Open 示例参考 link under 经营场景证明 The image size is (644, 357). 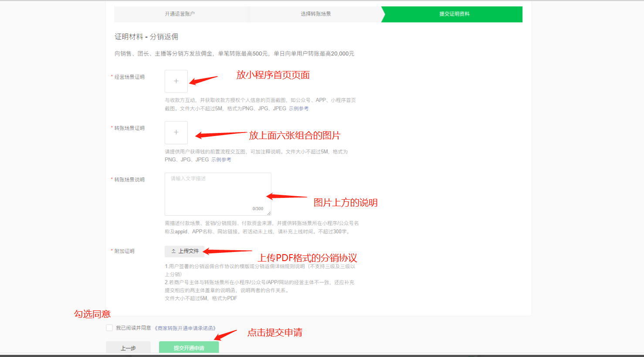tap(298, 109)
